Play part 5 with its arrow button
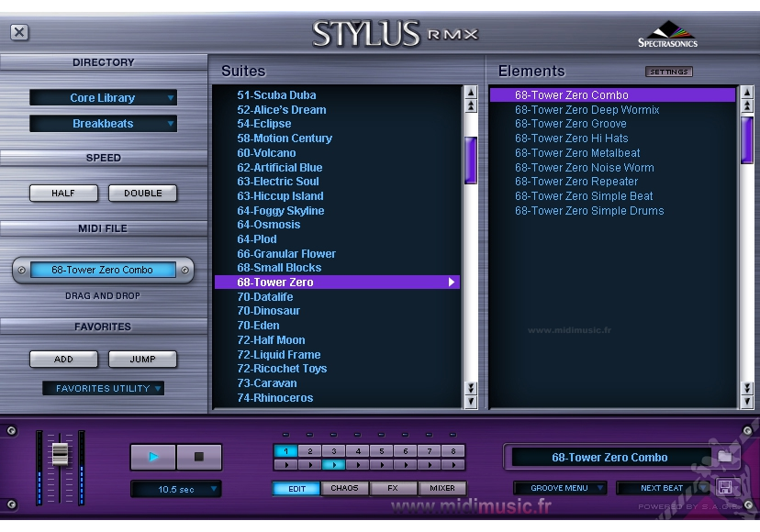Viewport: 760px width, 532px height. [x=382, y=465]
